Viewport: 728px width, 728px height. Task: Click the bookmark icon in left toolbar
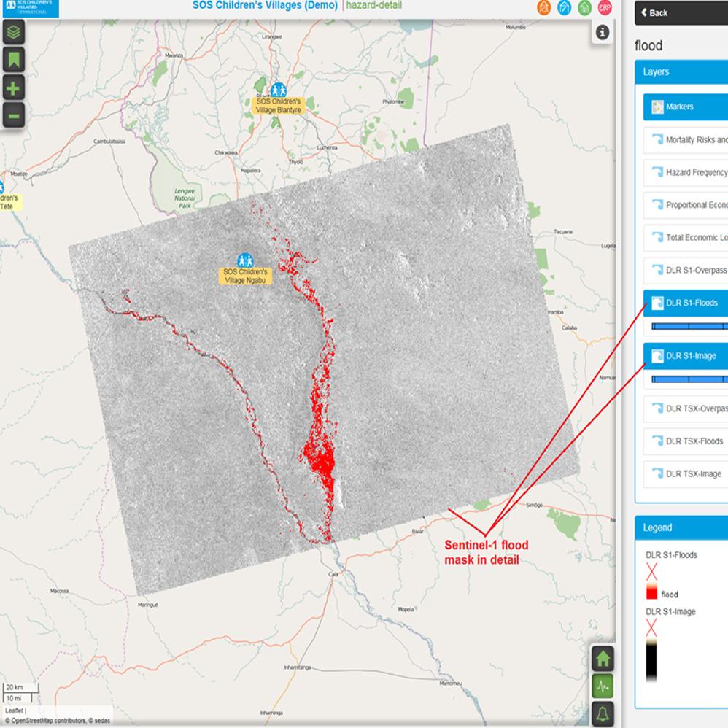point(15,60)
